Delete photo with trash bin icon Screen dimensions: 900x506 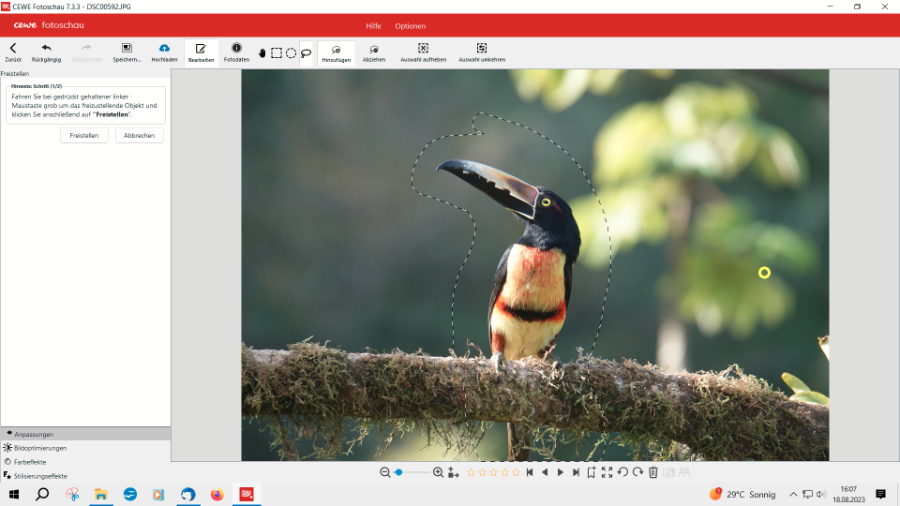653,472
